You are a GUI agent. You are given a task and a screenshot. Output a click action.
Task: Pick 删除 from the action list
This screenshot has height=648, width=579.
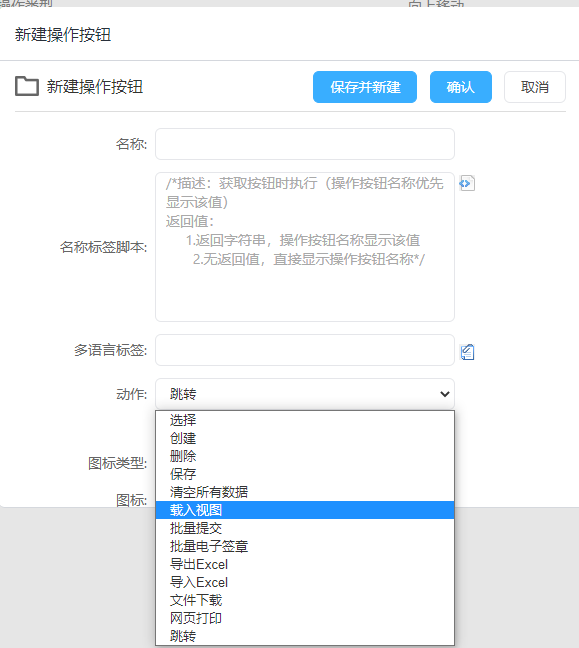coord(305,456)
